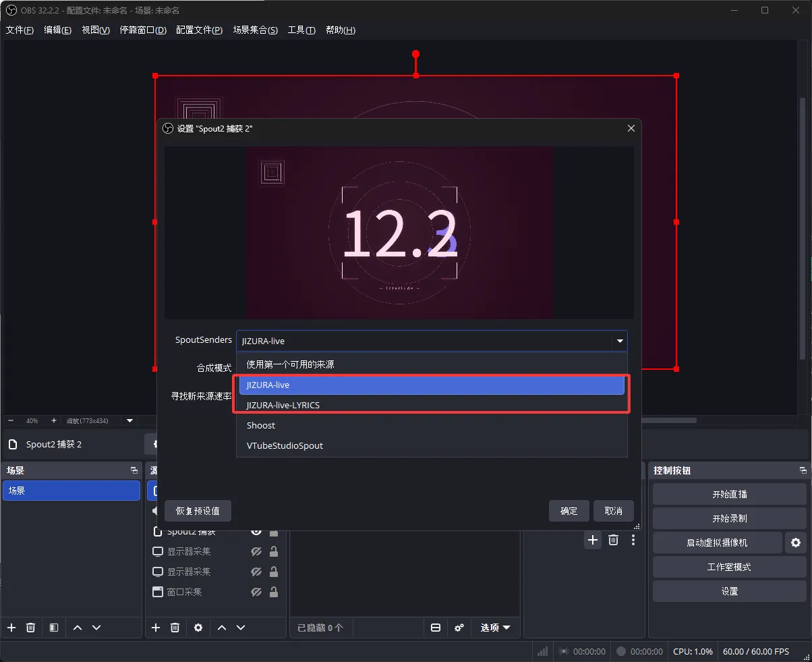
Task: Open virtual camera settings gear
Action: (x=796, y=543)
